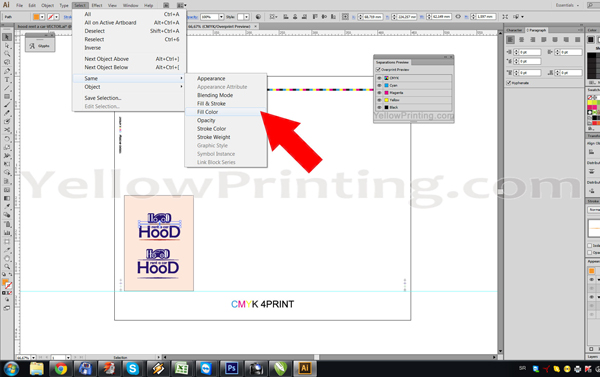The image size is (600, 377).
Task: Select align left in Paragraph panel
Action: point(510,40)
